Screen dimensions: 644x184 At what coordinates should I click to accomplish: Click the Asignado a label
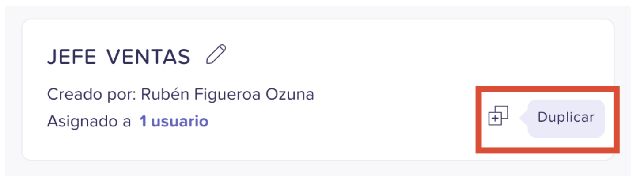[89, 121]
